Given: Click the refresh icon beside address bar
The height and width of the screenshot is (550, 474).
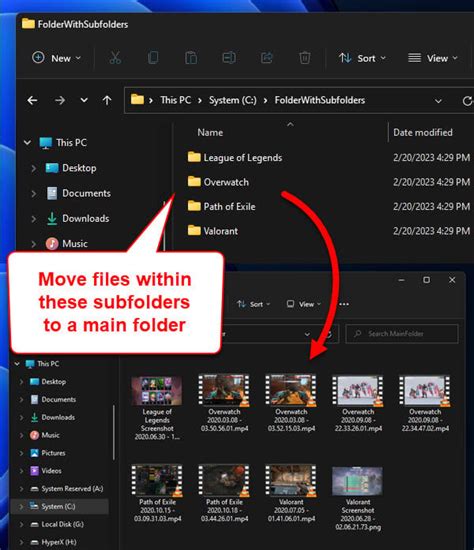Looking at the screenshot, I should (x=467, y=101).
